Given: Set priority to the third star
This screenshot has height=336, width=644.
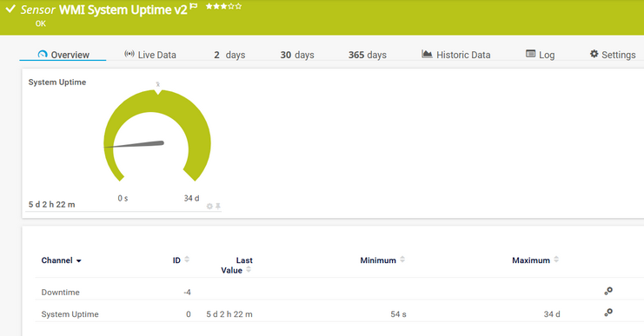Looking at the screenshot, I should (224, 6).
